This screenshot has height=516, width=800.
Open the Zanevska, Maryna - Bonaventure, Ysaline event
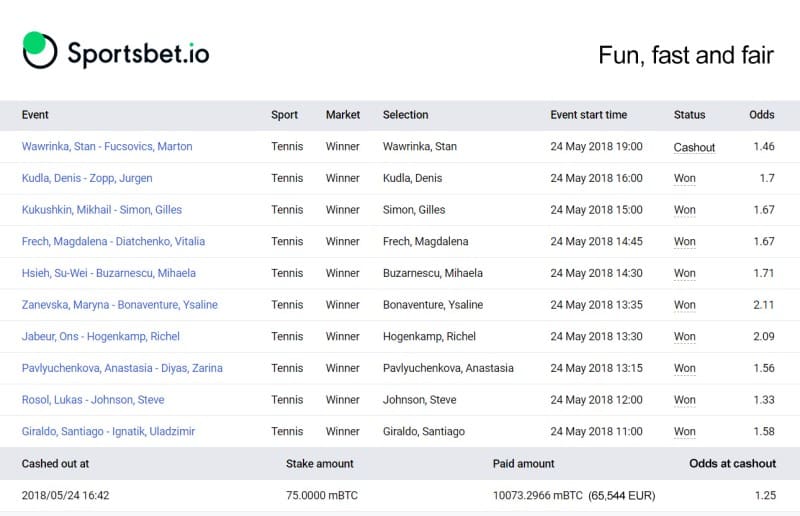pos(120,305)
